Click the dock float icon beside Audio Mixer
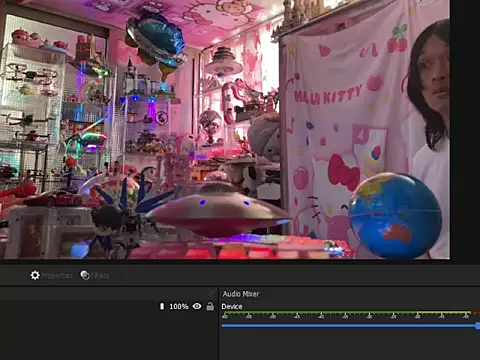The image size is (480, 360). coord(211,293)
